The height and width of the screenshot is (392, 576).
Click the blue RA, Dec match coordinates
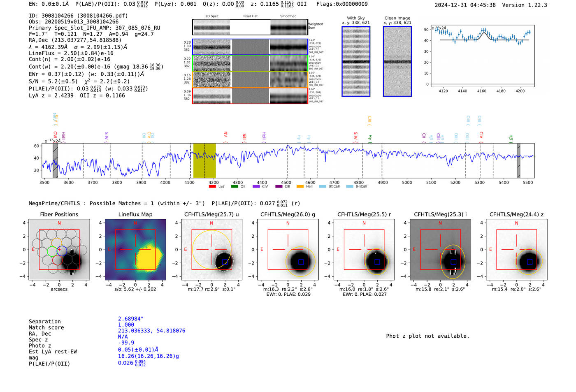tap(151, 331)
